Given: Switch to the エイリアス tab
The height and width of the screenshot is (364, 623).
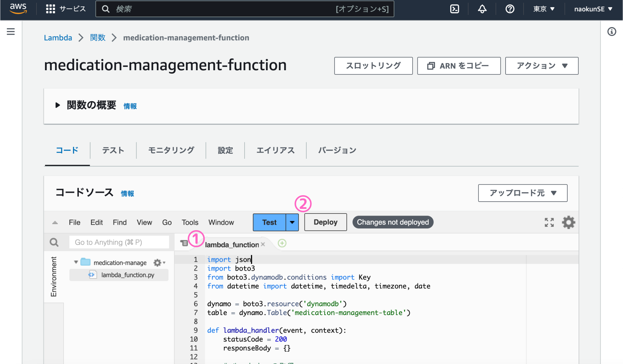Looking at the screenshot, I should point(275,150).
